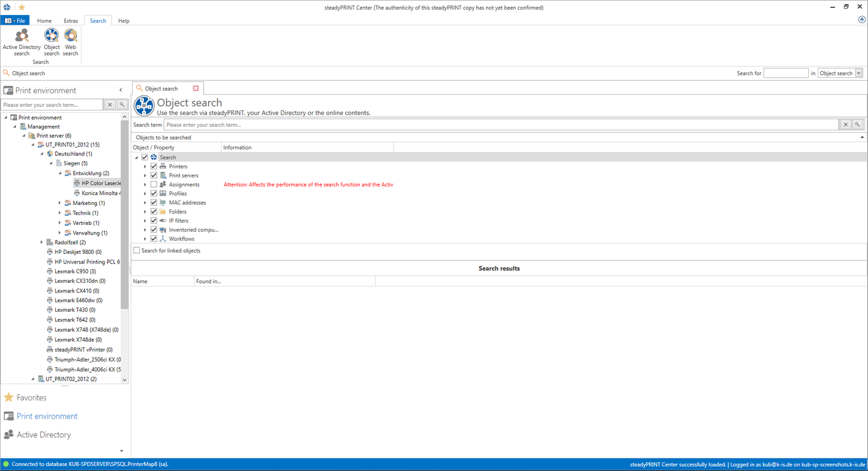Expand the Printers node in the object list
This screenshot has width=868, height=471.
(145, 166)
